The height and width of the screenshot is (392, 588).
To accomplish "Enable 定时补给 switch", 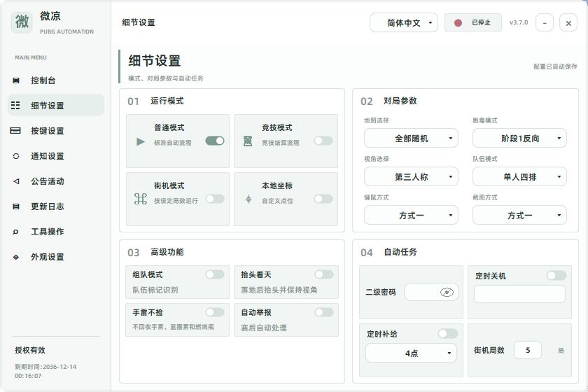I will tap(448, 333).
